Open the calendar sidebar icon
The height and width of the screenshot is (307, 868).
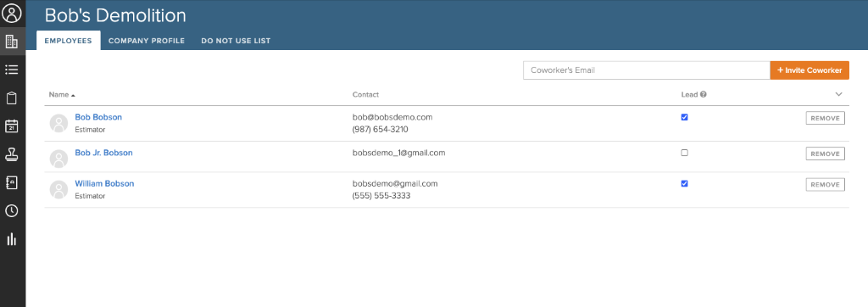(x=12, y=126)
